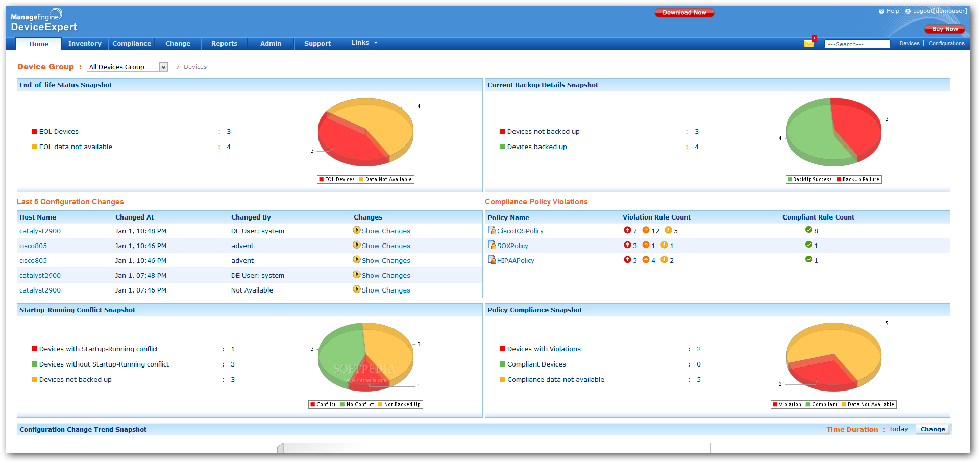The width and height of the screenshot is (980, 463).
Task: Click the "EOL Devices" label in the End-of-life snapshot list
Action: pyautogui.click(x=59, y=132)
